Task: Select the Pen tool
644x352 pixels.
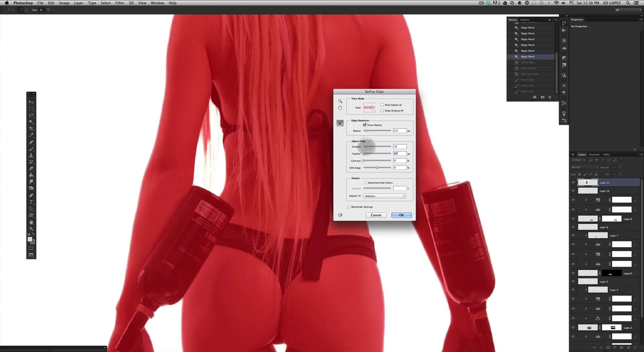Action: pos(31,195)
